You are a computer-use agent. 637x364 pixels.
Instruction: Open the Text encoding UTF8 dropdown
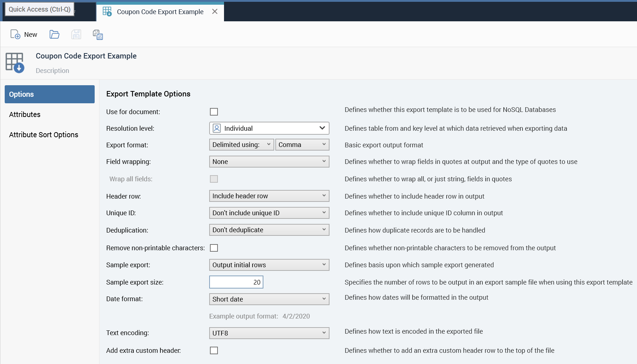pos(269,333)
